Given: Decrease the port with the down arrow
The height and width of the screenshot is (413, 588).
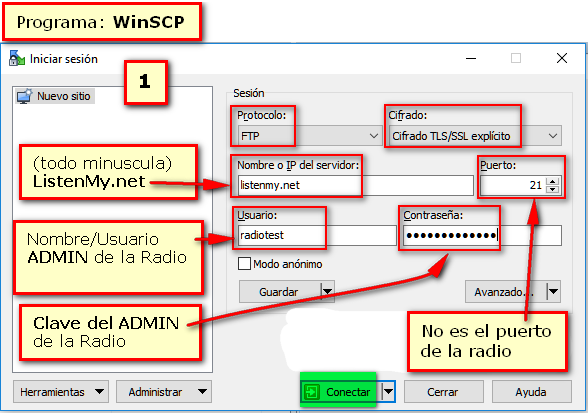Looking at the screenshot, I should pos(553,190).
